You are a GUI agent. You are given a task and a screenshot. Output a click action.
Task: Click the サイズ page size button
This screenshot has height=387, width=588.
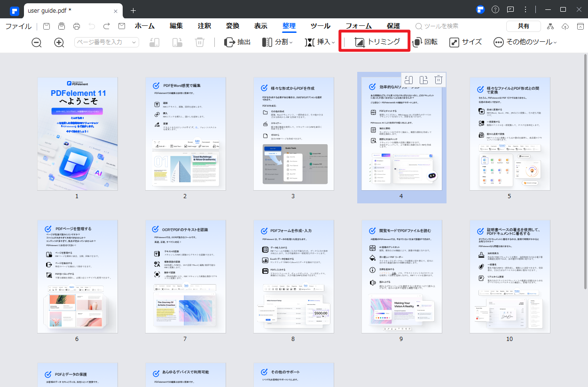pos(466,42)
